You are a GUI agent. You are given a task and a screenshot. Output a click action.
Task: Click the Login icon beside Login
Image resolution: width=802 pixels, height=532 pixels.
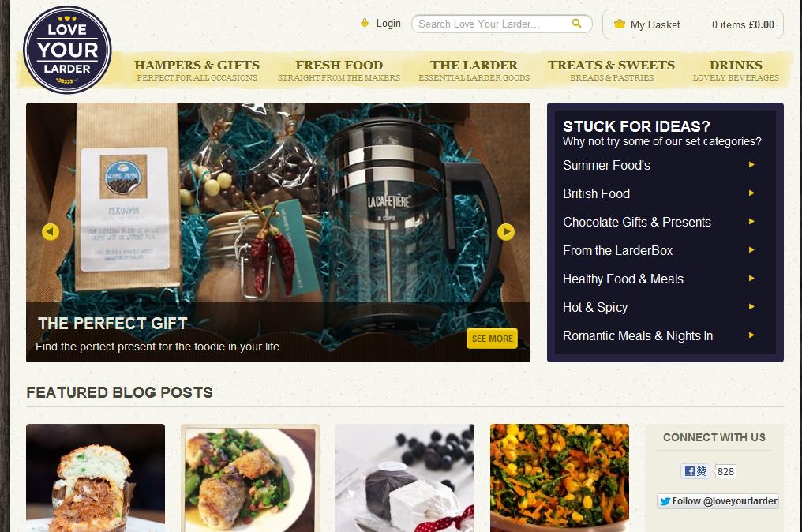tap(365, 23)
